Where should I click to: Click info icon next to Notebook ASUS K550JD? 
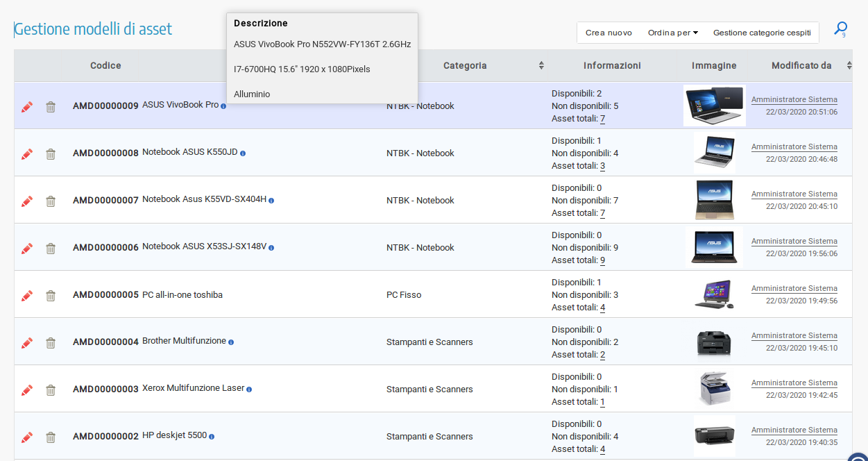[x=243, y=153]
